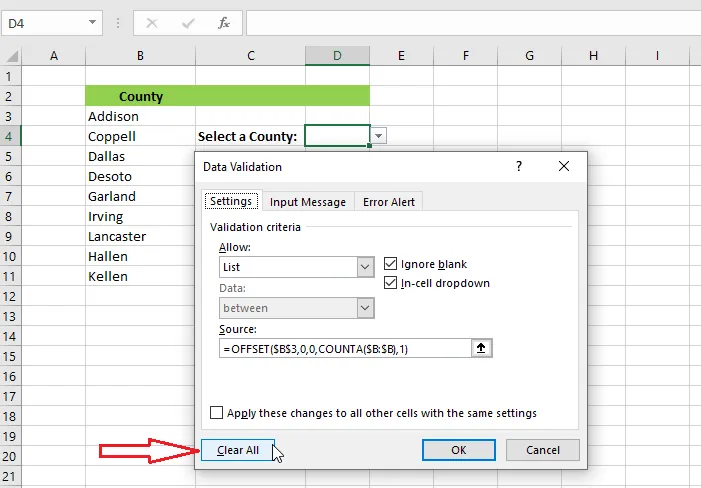Click the Coppell cell
The image size is (701, 488).
coord(140,136)
